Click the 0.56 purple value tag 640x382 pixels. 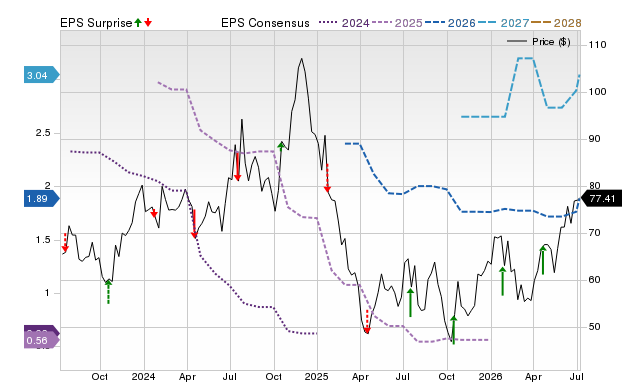coord(41,340)
